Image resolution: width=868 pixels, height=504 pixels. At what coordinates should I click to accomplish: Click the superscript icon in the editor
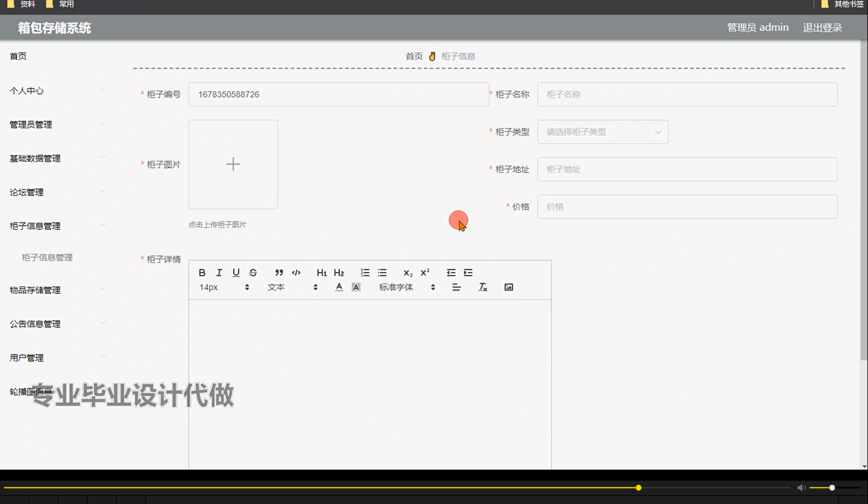click(424, 273)
